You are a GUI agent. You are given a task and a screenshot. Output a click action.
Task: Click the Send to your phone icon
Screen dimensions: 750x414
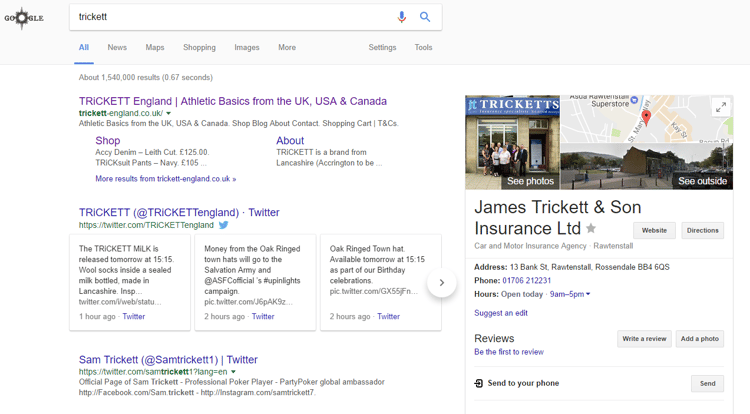point(479,383)
